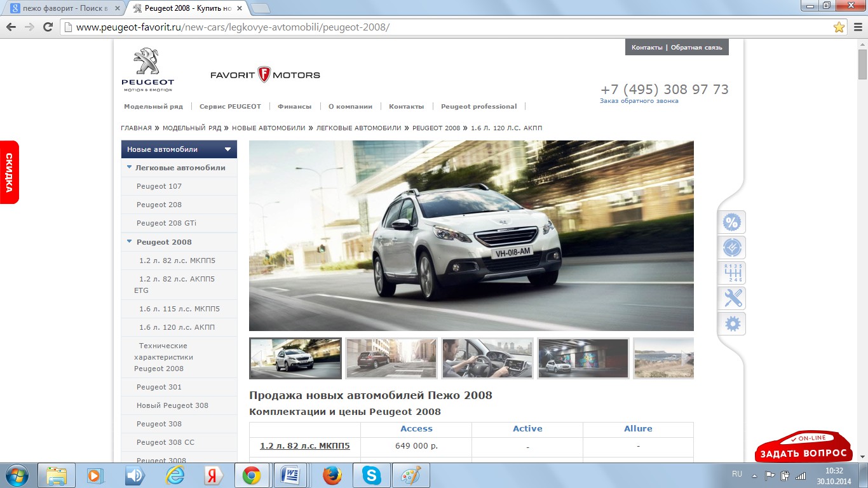Image resolution: width=868 pixels, height=488 pixels.
Task: Bookmark this page with the star icon
Action: click(x=839, y=27)
